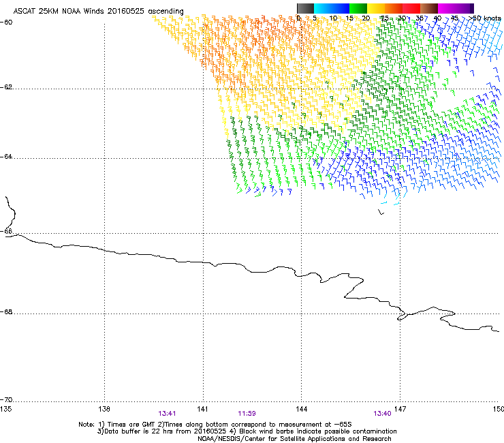This screenshot has height=443, width=504.
Task: Click the 138 longitude axis label
Action: pyautogui.click(x=104, y=409)
